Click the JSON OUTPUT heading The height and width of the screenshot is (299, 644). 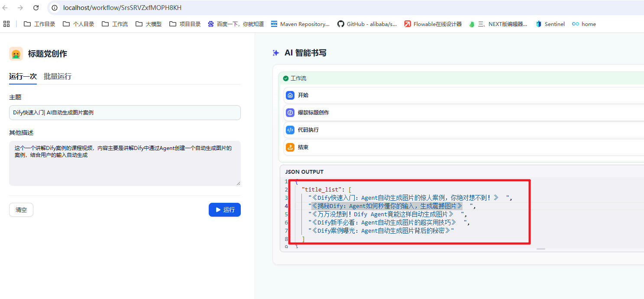pos(304,172)
